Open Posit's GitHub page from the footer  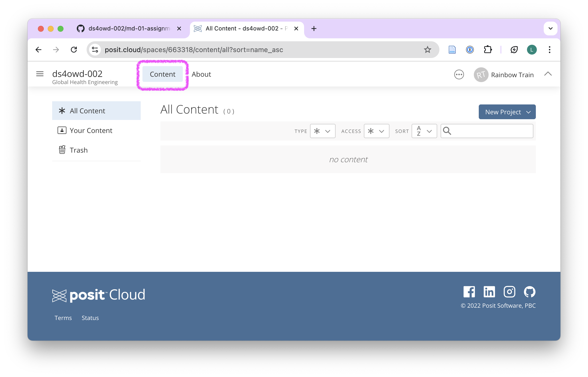tap(529, 292)
